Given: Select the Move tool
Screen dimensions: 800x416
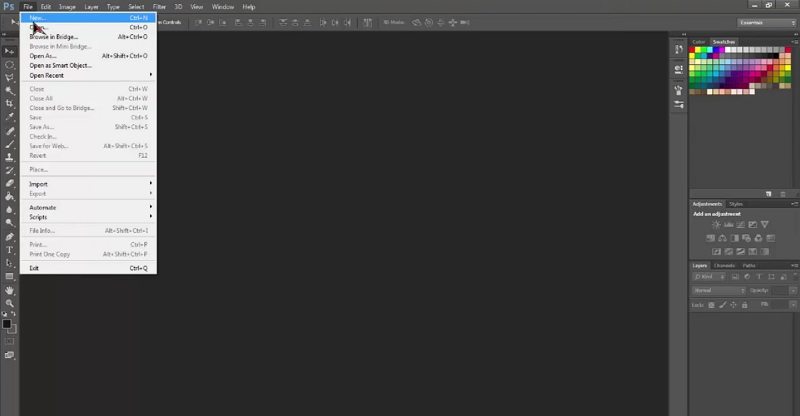Looking at the screenshot, I should coord(9,52).
